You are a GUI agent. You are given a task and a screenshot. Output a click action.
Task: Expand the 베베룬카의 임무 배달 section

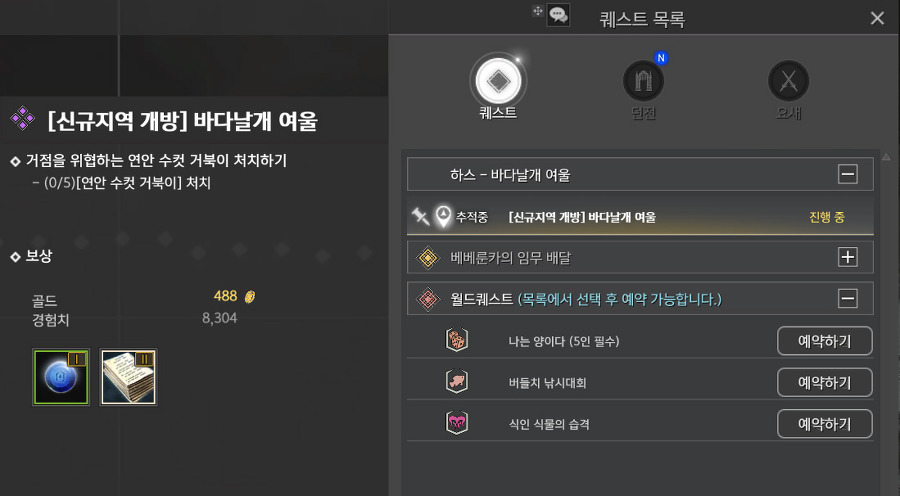click(848, 257)
